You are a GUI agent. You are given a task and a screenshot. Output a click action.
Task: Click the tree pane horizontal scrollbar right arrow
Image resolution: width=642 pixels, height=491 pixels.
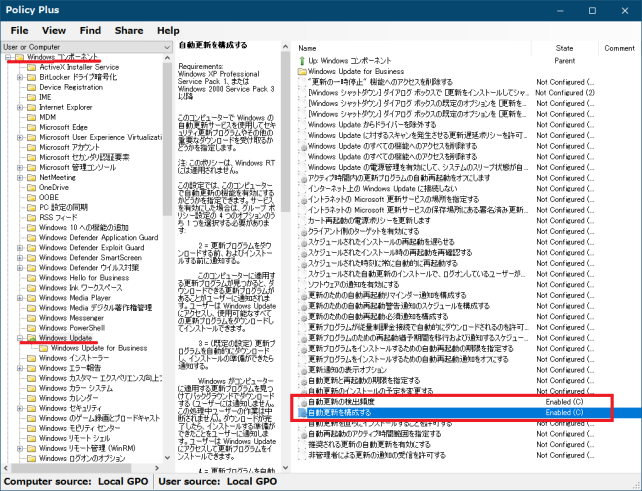pyautogui.click(x=157, y=468)
